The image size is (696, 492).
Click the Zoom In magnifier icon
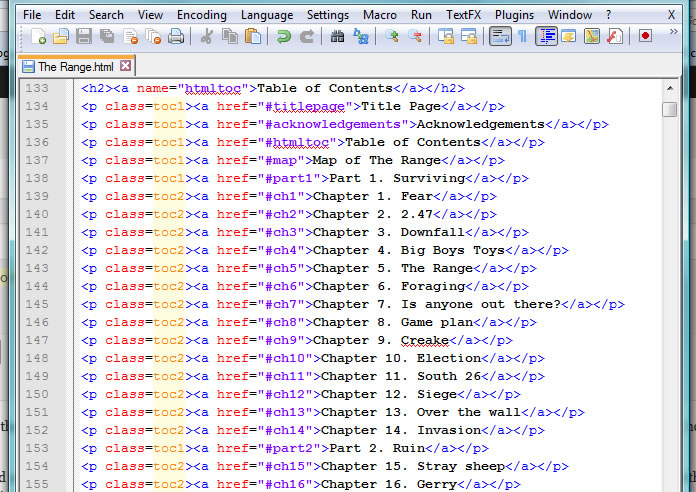coord(391,37)
